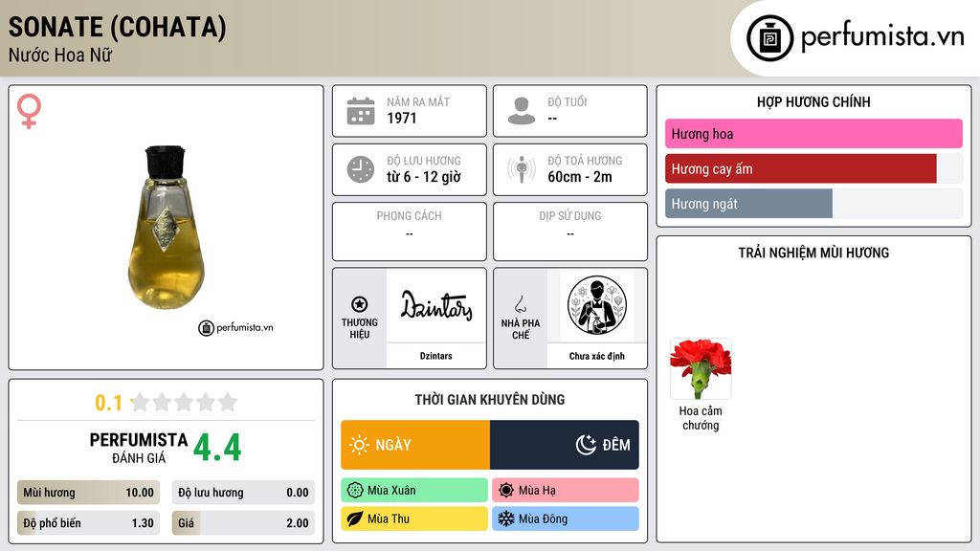This screenshot has height=551, width=980.
Task: Open the Sonate perfume bottle photo
Action: click(x=167, y=228)
